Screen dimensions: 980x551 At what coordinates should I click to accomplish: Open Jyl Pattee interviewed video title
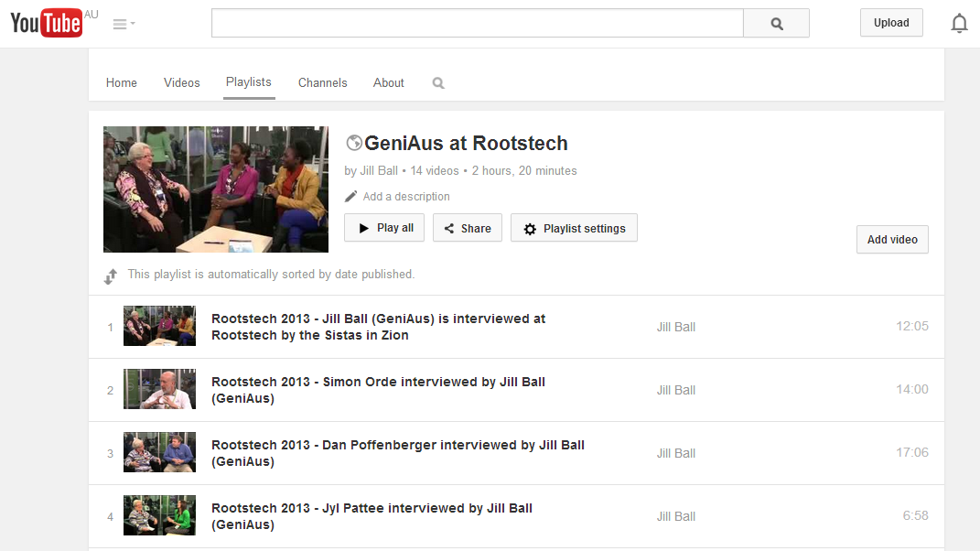coord(372,516)
